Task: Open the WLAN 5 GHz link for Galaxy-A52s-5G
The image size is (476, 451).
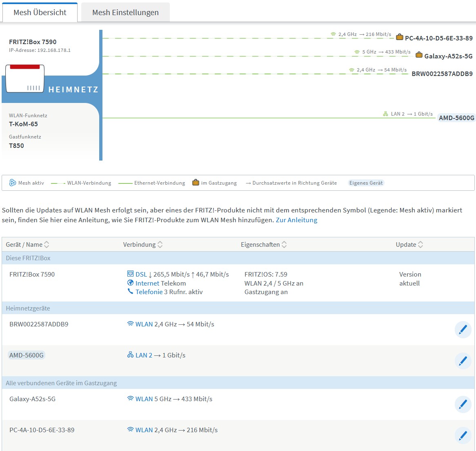Action: pyautogui.click(x=144, y=399)
